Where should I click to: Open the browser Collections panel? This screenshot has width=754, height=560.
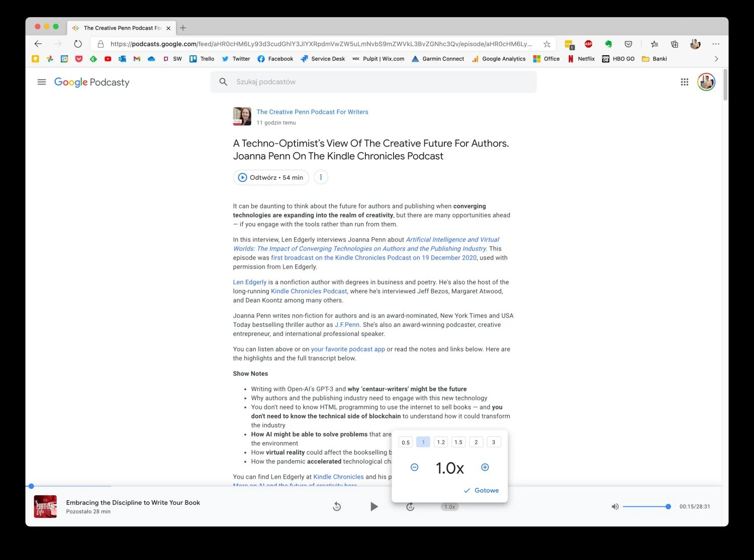pos(675,44)
